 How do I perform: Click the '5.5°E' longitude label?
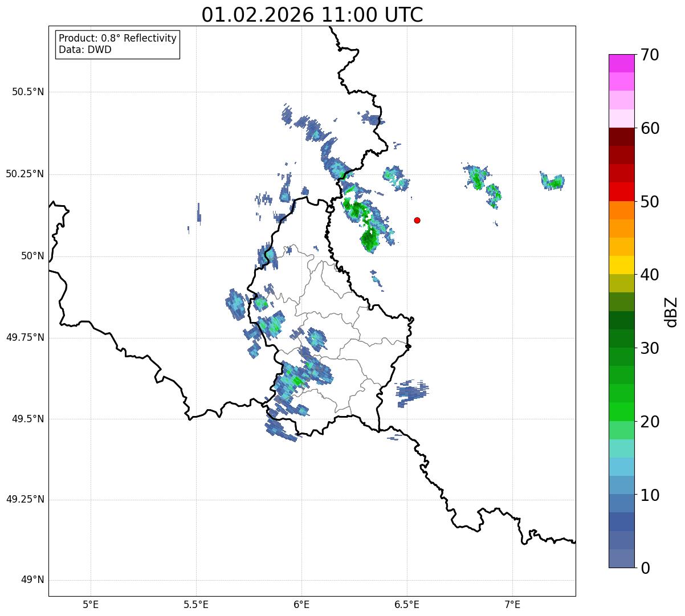pos(196,604)
